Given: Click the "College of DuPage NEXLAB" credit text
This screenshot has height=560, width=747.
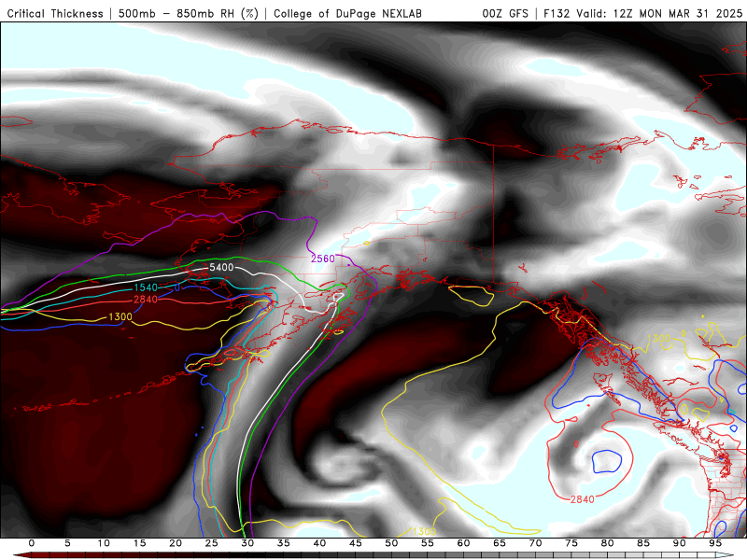Looking at the screenshot, I should coord(347,14).
